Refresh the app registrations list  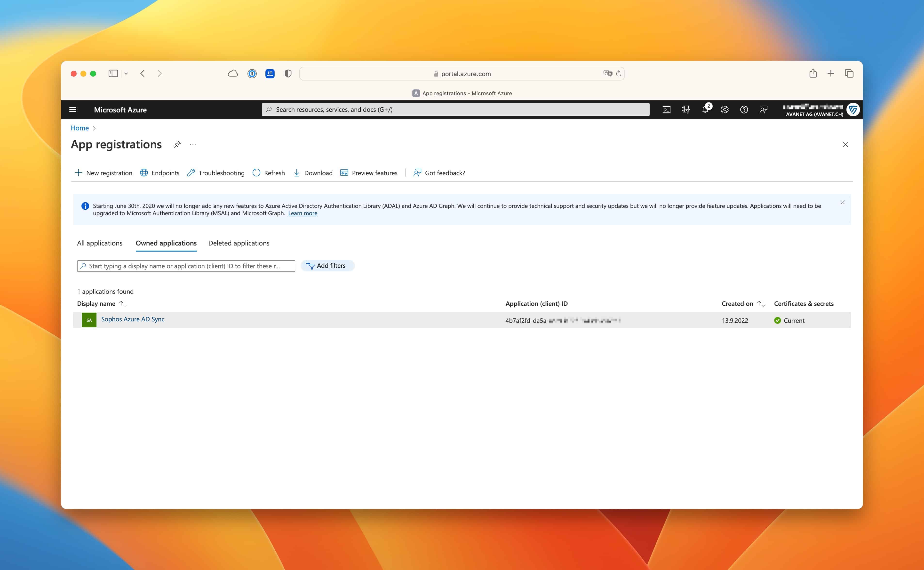tap(269, 173)
